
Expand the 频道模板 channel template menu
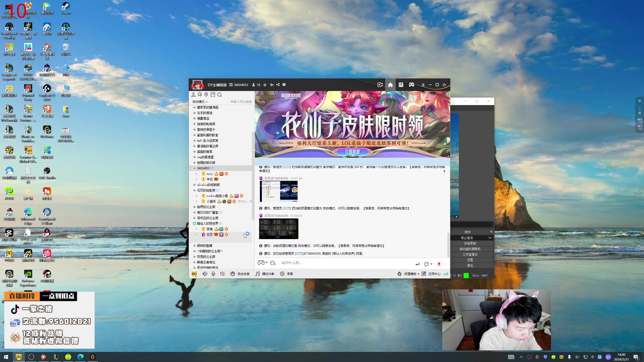click(408, 274)
